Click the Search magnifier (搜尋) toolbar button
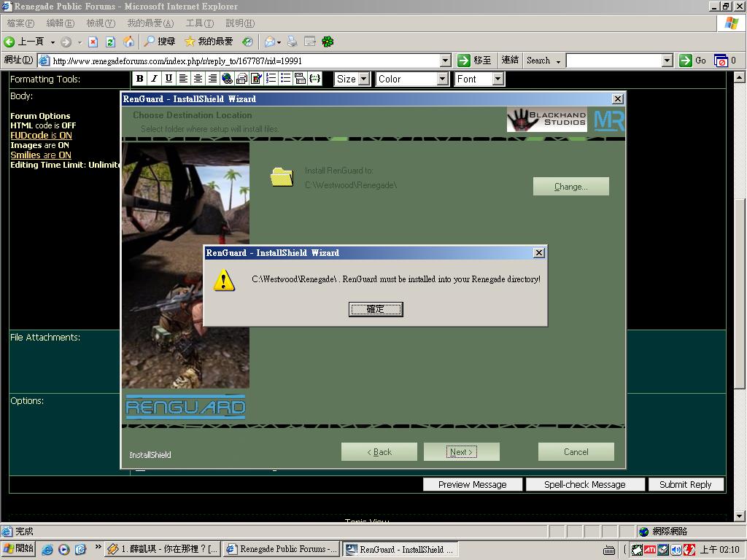 (160, 42)
